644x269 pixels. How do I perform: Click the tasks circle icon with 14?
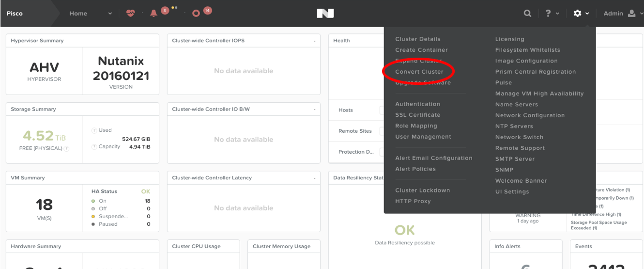pos(196,14)
